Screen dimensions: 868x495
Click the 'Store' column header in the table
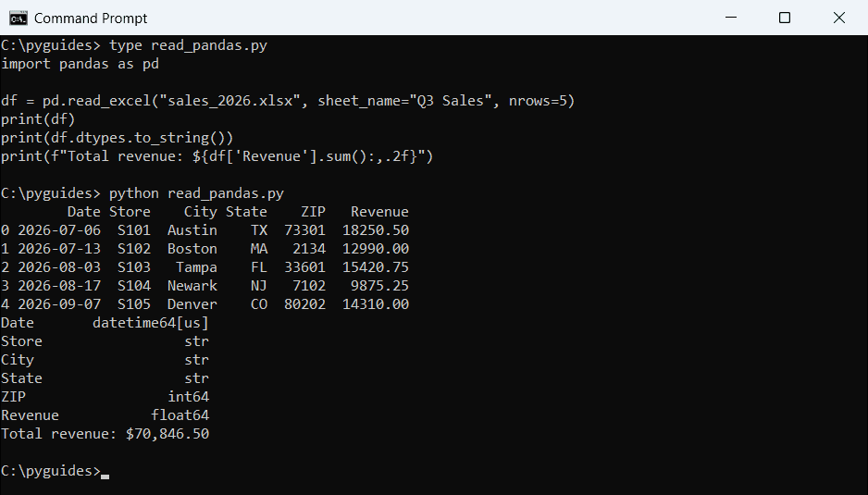point(130,212)
